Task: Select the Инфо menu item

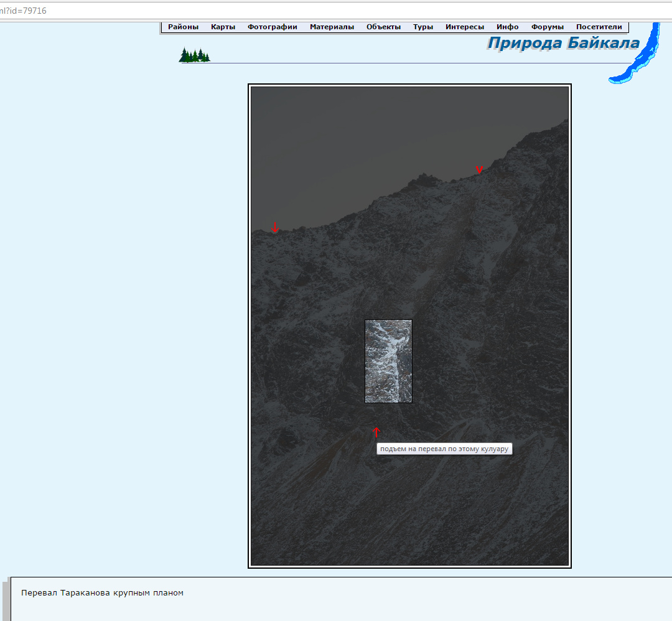Action: click(508, 27)
